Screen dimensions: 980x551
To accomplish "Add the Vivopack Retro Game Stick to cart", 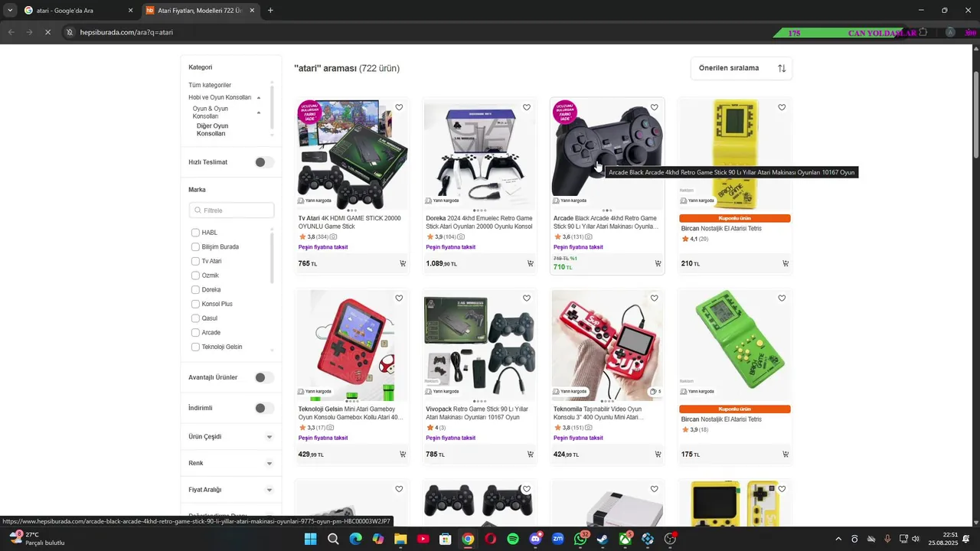I will point(530,455).
